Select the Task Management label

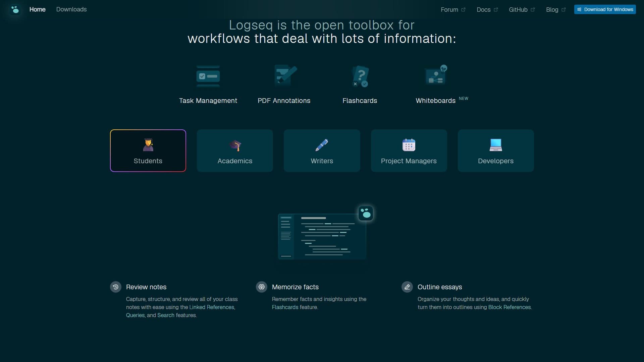[x=208, y=101]
